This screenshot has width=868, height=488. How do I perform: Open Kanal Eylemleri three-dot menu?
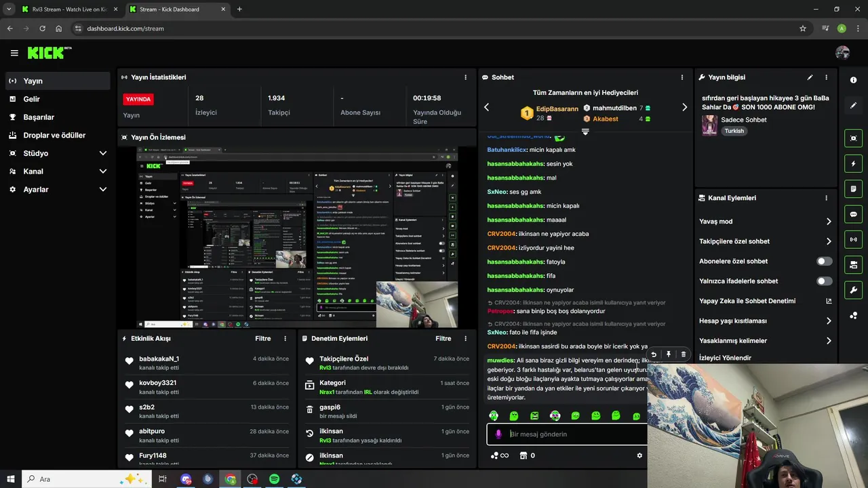[x=826, y=198]
